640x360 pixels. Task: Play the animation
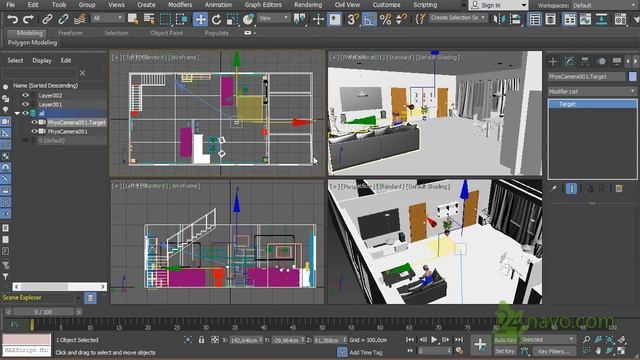tap(434, 339)
